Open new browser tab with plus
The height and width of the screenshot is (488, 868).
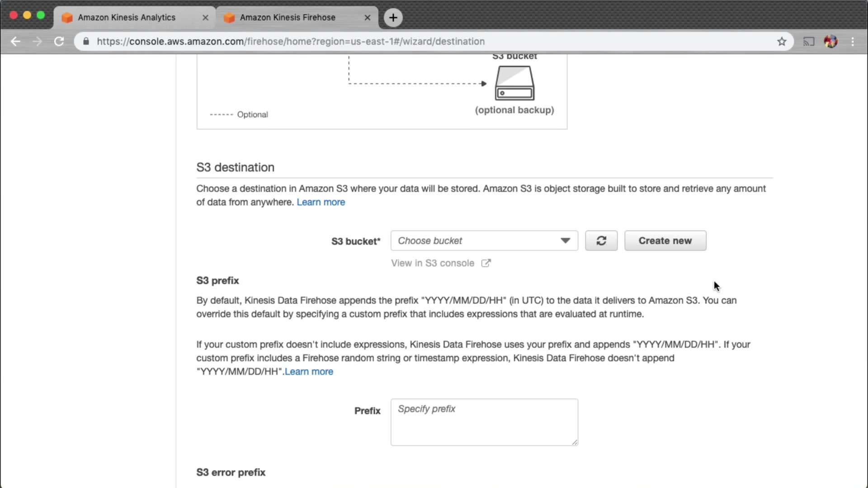click(x=393, y=18)
